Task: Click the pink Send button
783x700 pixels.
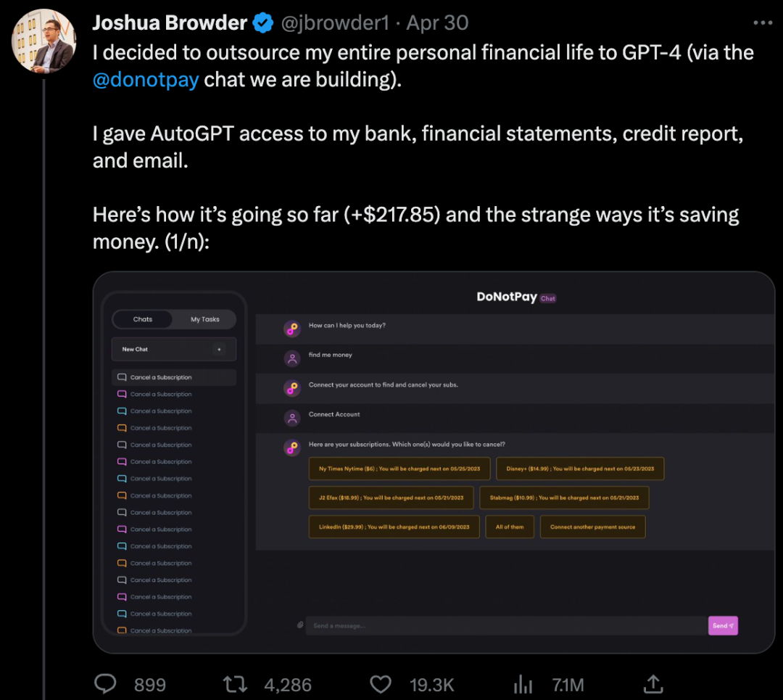Action: (x=723, y=625)
